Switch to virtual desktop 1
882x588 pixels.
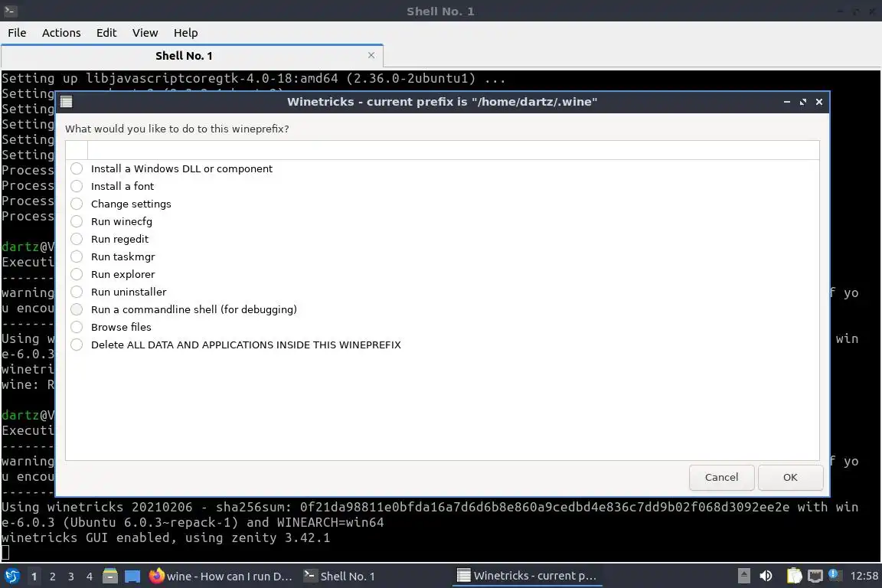[x=34, y=577]
